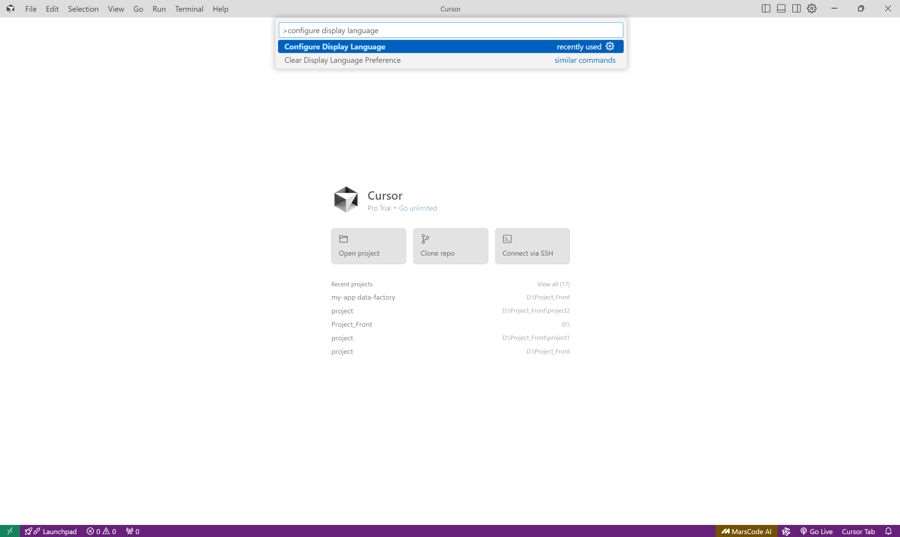Click the Cursor app logo in the title bar

pyautogui.click(x=10, y=9)
